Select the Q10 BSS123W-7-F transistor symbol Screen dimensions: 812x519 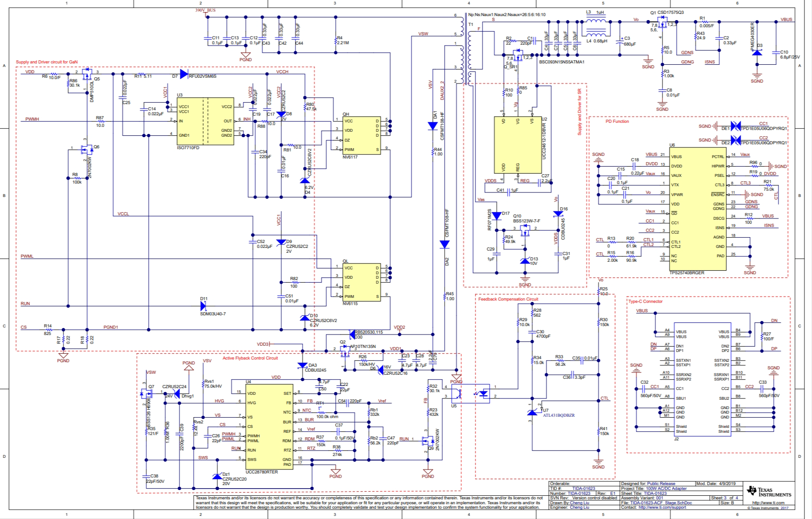coord(525,230)
